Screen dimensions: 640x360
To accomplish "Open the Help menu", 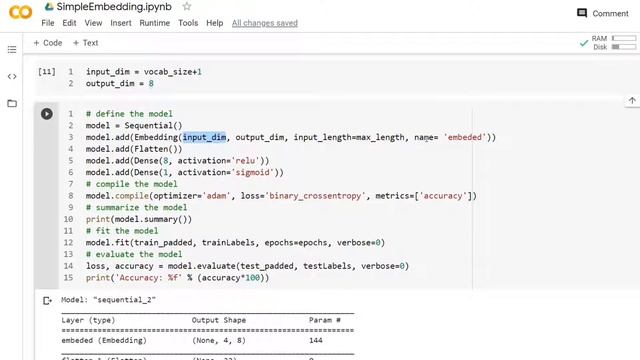I will point(214,23).
